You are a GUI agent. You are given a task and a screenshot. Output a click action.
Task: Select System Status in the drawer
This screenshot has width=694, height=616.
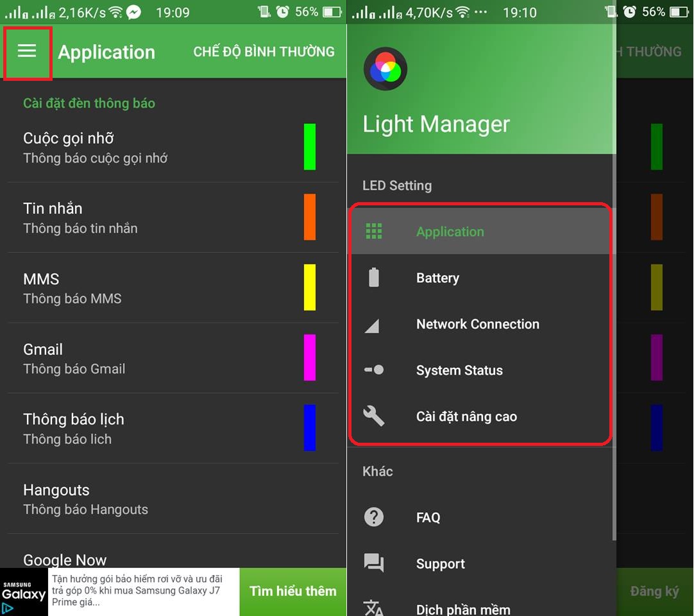click(x=480, y=370)
